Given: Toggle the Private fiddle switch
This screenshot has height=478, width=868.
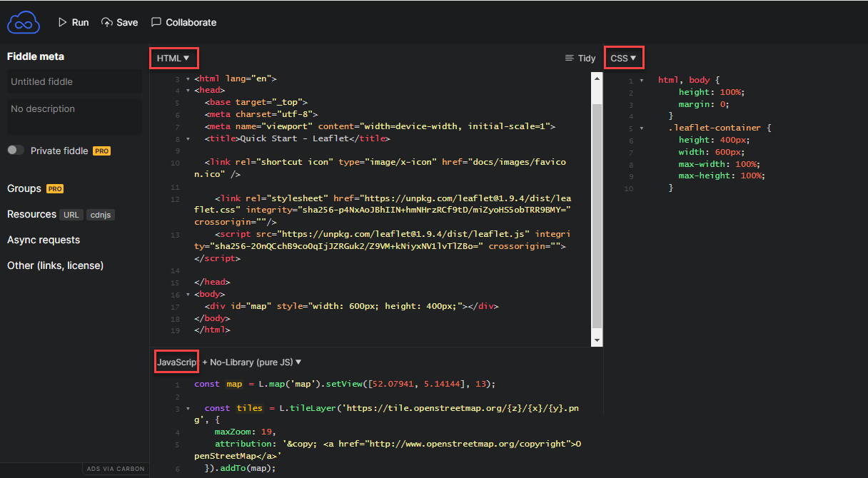Looking at the screenshot, I should point(16,151).
